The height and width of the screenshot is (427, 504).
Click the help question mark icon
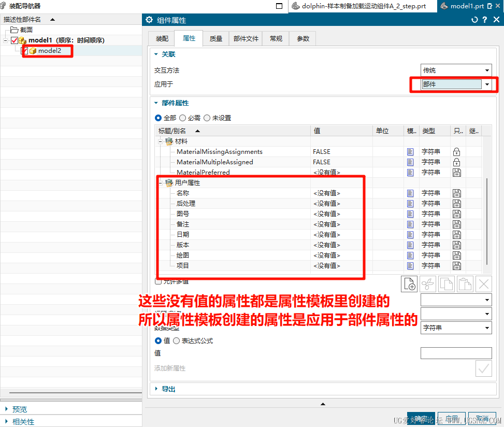[x=485, y=20]
